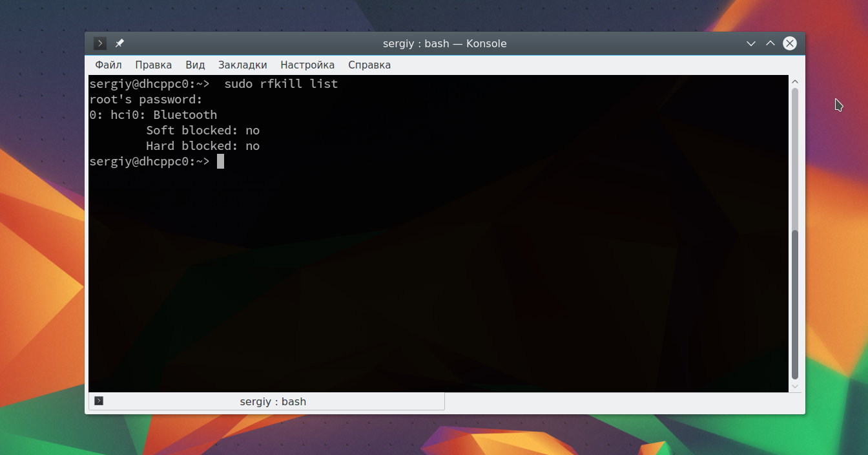Screen dimensions: 868x455
Task: Click the scrollbar's up arrow
Action: click(x=795, y=81)
